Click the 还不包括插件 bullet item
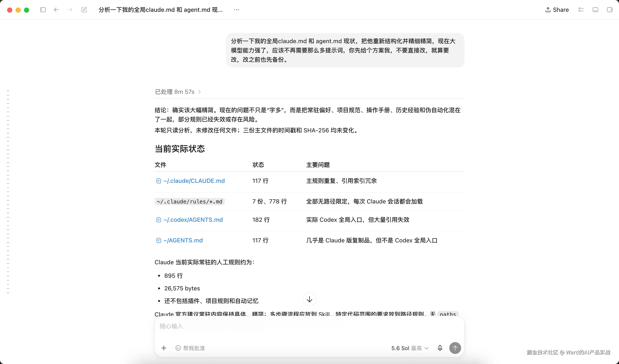 [x=211, y=301]
